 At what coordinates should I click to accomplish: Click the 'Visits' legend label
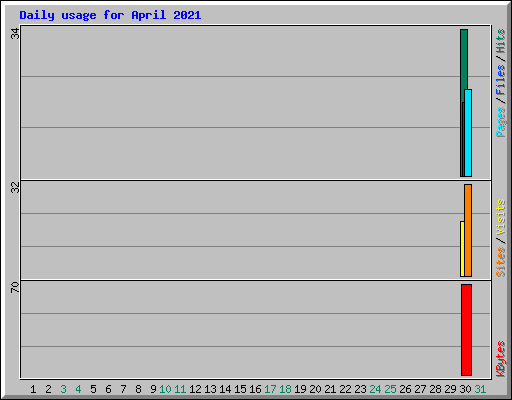[500, 217]
